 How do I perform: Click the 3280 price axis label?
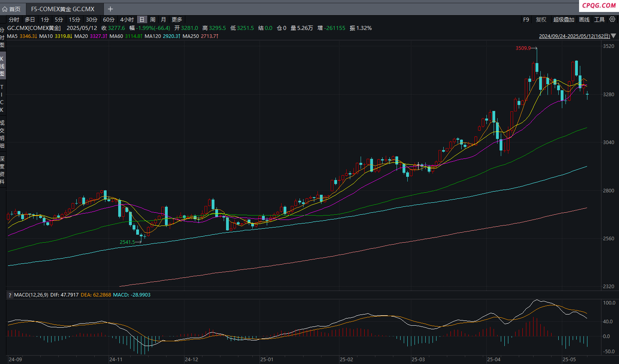tap(609, 95)
